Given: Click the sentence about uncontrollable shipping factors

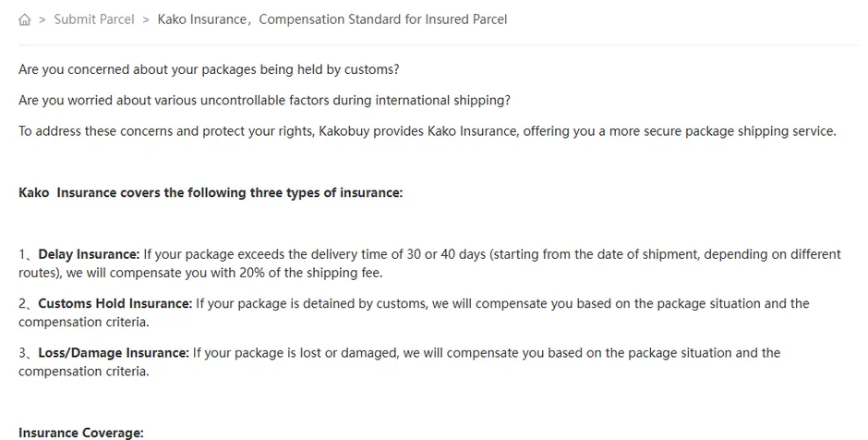Looking at the screenshot, I should 265,101.
